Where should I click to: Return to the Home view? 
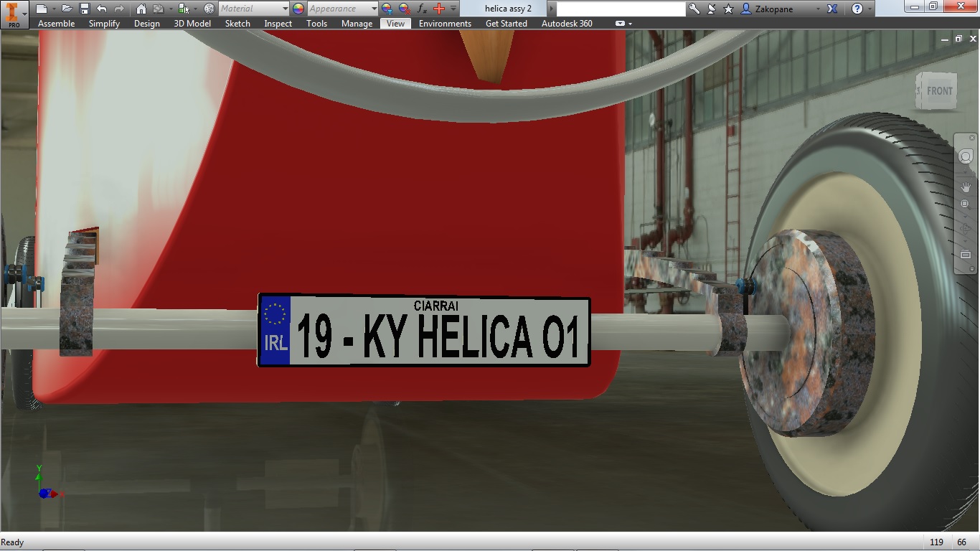141,9
